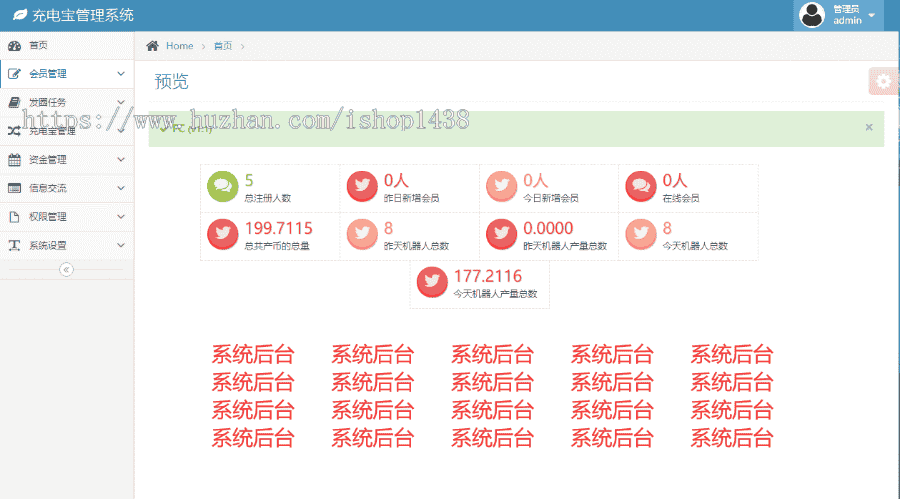This screenshot has height=499, width=900.
Task: Click the text icon for 系统设置
Action: (14, 245)
